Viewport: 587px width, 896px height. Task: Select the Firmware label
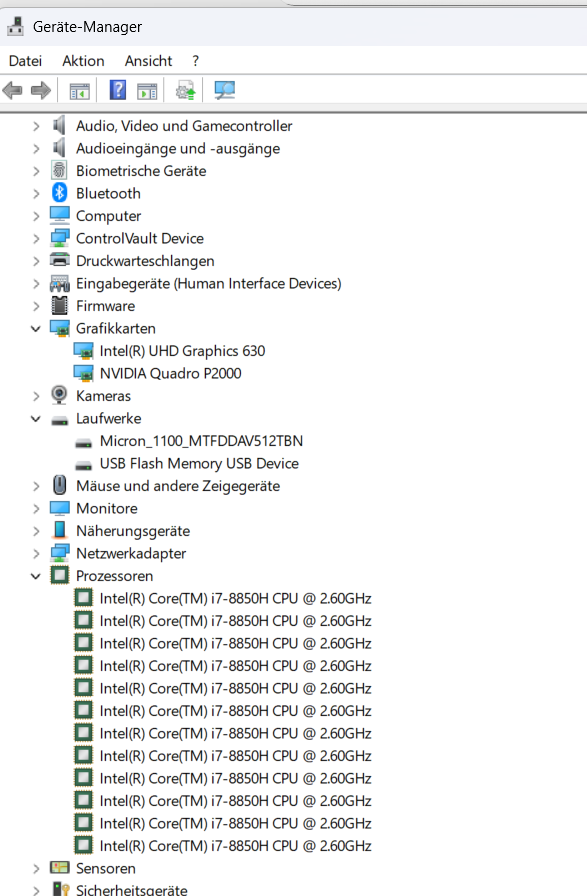[x=106, y=306]
